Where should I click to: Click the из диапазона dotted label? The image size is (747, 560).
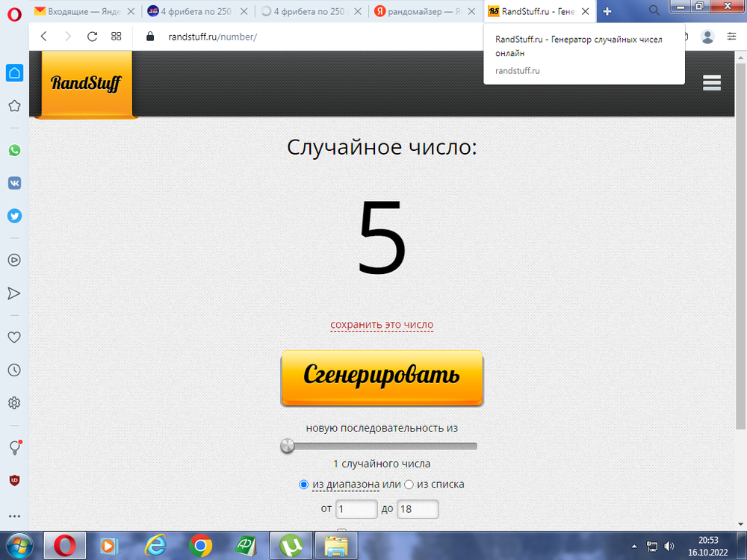click(346, 485)
